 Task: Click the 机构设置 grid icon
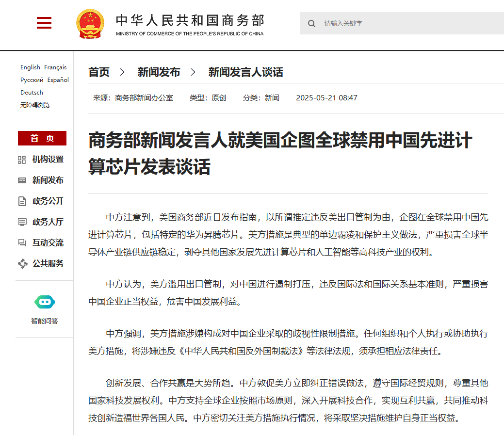pyautogui.click(x=22, y=160)
